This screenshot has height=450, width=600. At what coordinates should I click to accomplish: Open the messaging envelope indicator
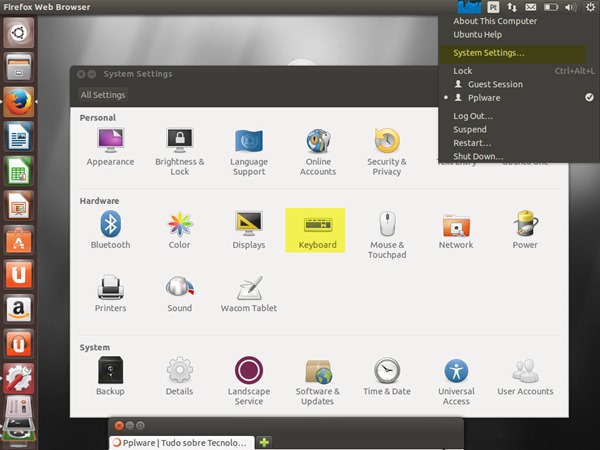pyautogui.click(x=530, y=7)
